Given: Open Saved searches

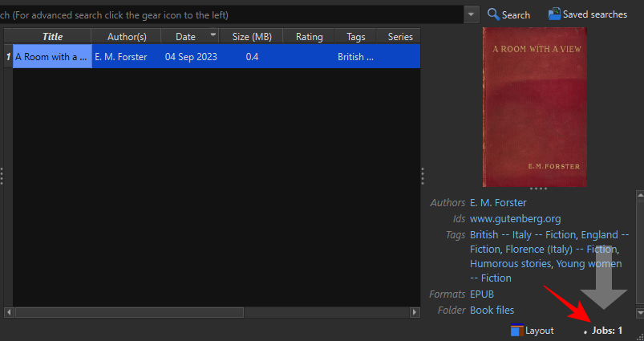Looking at the screenshot, I should pyautogui.click(x=587, y=14).
